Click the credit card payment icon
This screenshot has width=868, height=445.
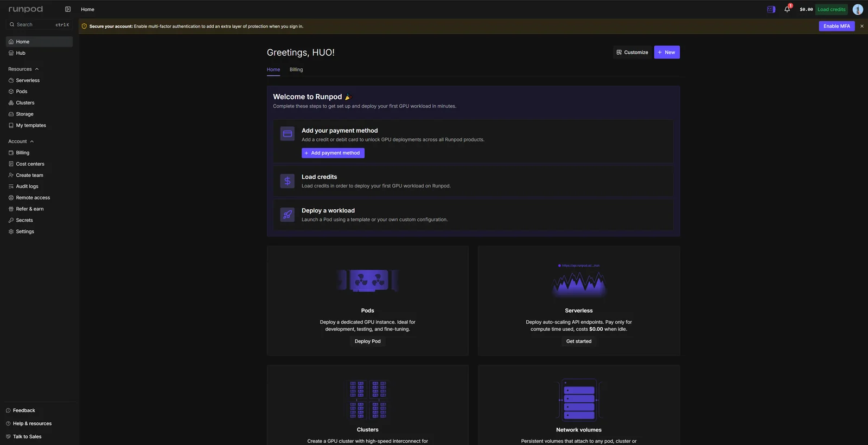tap(288, 134)
